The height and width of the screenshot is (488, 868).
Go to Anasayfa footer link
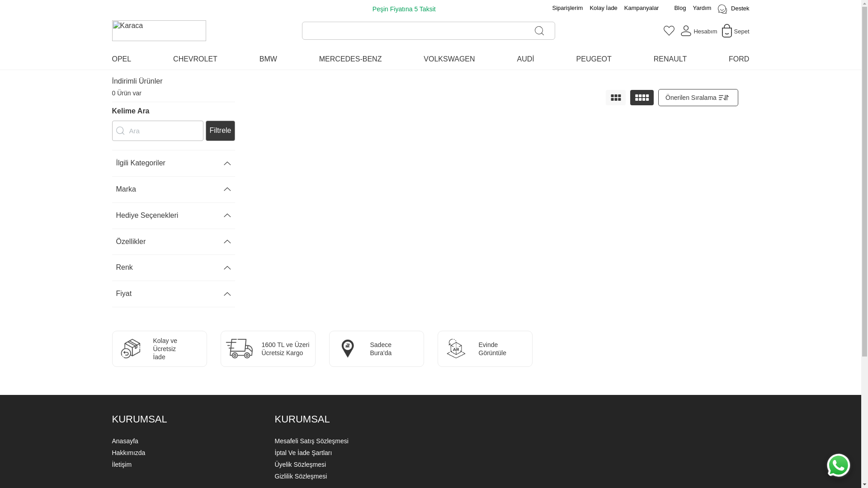125,441
